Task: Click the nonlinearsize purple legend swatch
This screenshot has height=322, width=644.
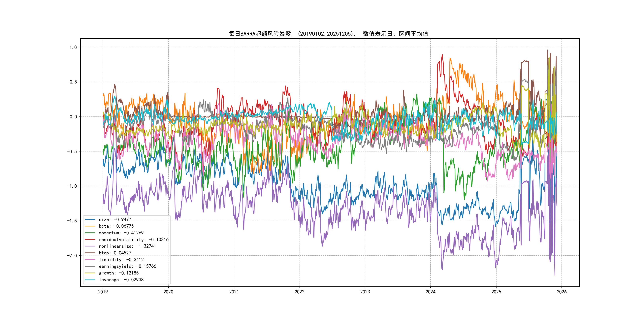Action: [90, 246]
